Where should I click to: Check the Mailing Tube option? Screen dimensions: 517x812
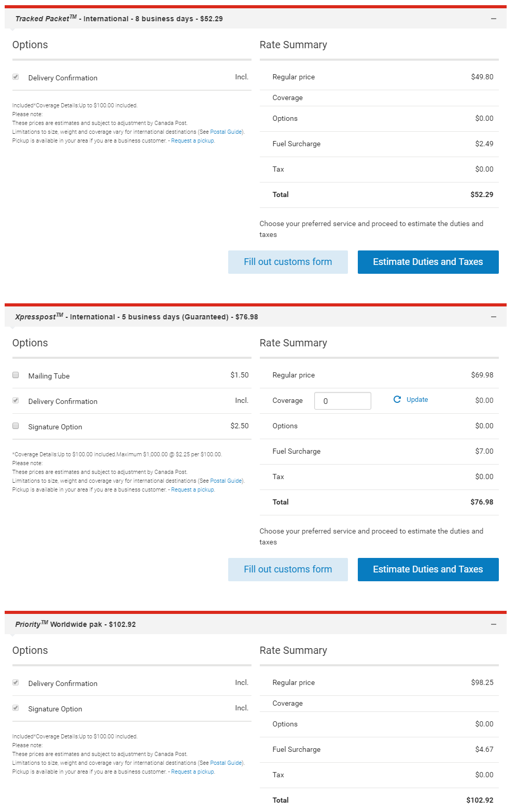(x=16, y=375)
